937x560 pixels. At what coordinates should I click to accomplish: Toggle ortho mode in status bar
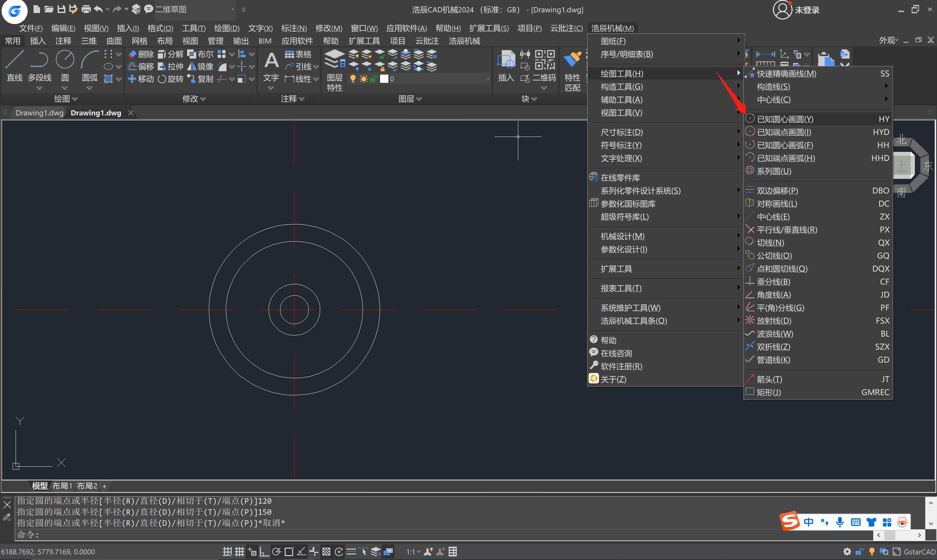click(x=264, y=551)
